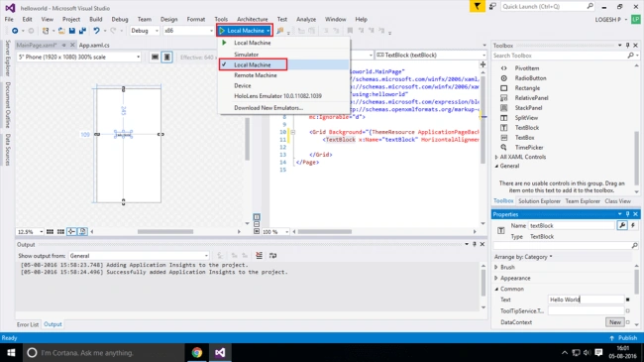Select the TextBlock control in Toolbox
The image size is (644, 362).
(527, 128)
